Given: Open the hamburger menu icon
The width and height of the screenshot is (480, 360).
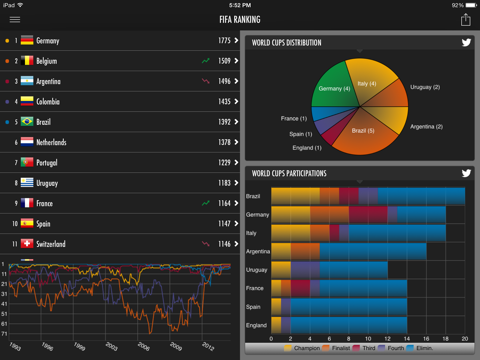Looking at the screenshot, I should pos(15,20).
